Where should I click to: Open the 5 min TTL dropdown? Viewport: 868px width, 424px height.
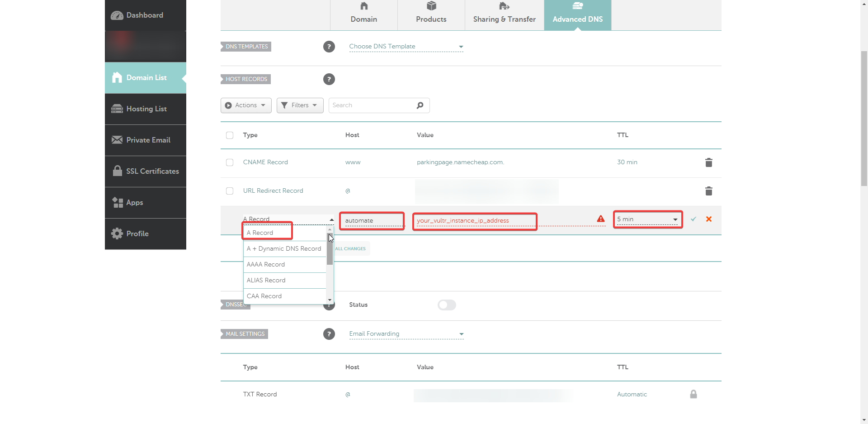tap(648, 219)
